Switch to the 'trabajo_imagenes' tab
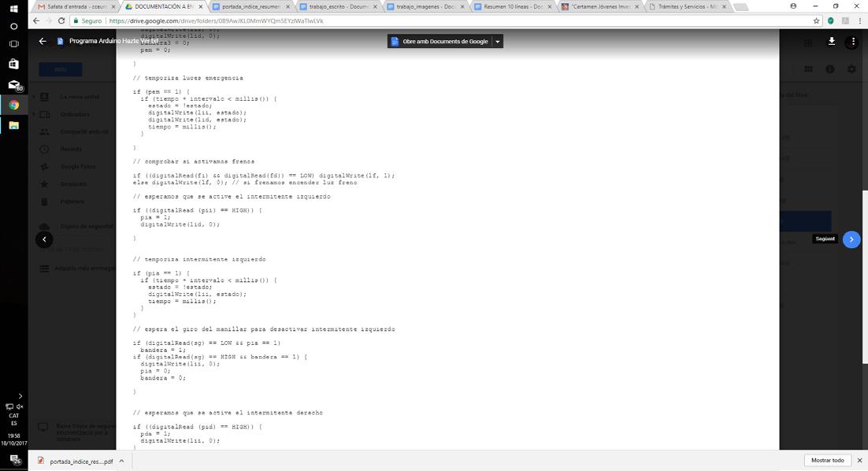This screenshot has width=868, height=471. (x=426, y=6)
